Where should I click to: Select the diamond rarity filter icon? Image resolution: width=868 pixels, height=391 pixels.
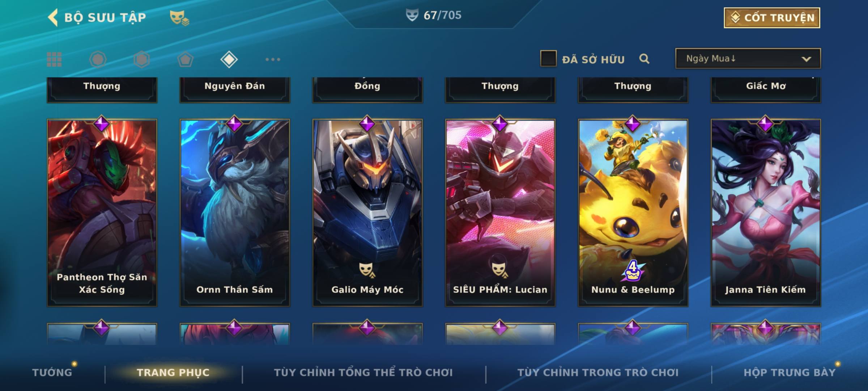click(x=229, y=59)
